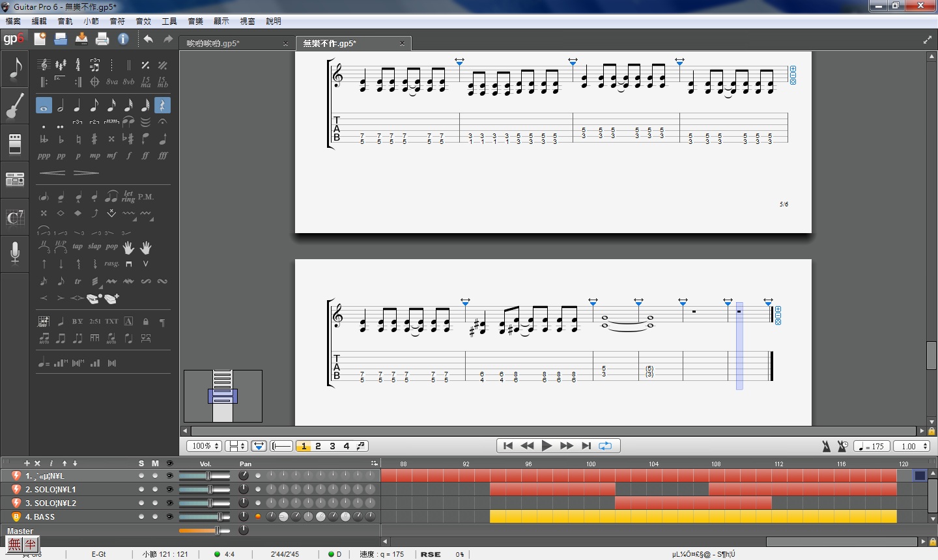
Task: Rewind to the previous bar
Action: tap(528, 446)
